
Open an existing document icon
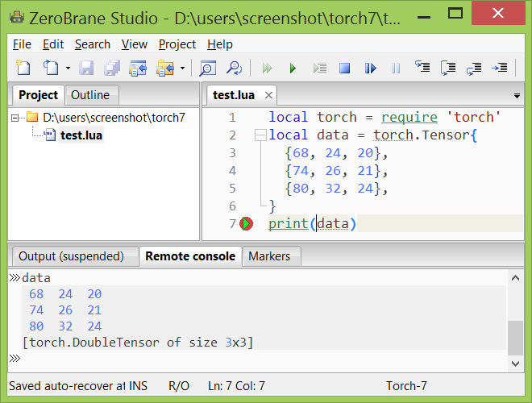[51, 68]
